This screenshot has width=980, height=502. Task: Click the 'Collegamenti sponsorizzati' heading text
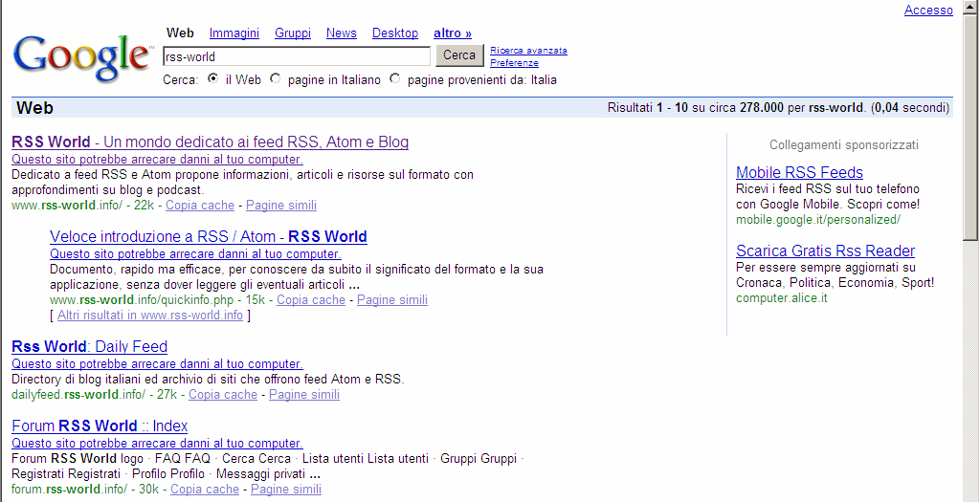click(844, 144)
